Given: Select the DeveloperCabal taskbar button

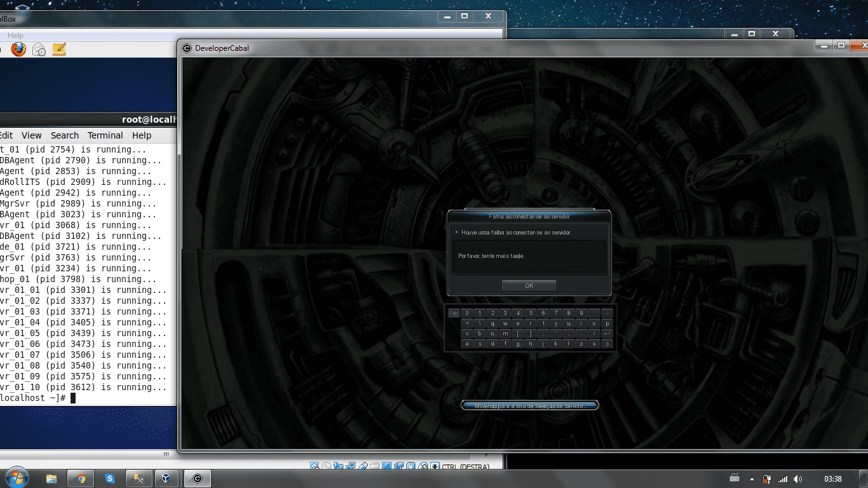Looking at the screenshot, I should point(197,478).
